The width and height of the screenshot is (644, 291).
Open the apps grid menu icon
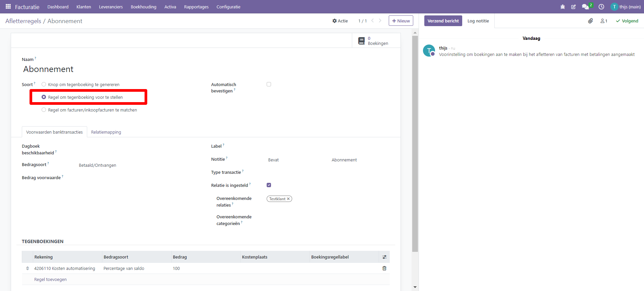tap(8, 7)
